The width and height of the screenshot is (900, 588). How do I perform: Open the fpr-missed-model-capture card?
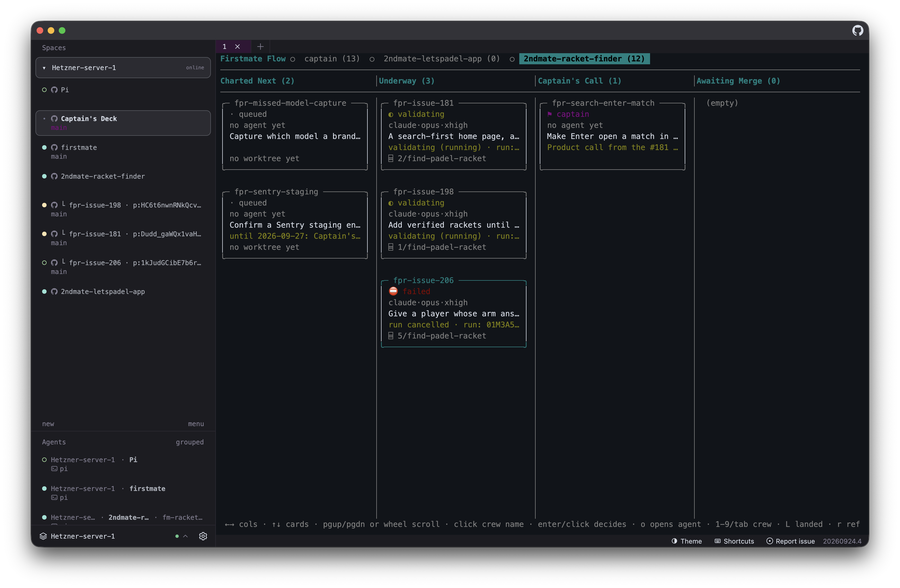[295, 136]
